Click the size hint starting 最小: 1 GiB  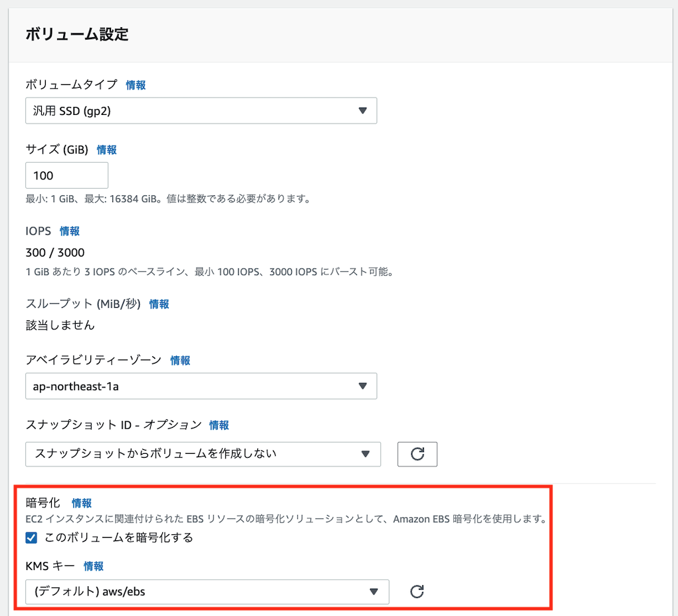coord(168,199)
